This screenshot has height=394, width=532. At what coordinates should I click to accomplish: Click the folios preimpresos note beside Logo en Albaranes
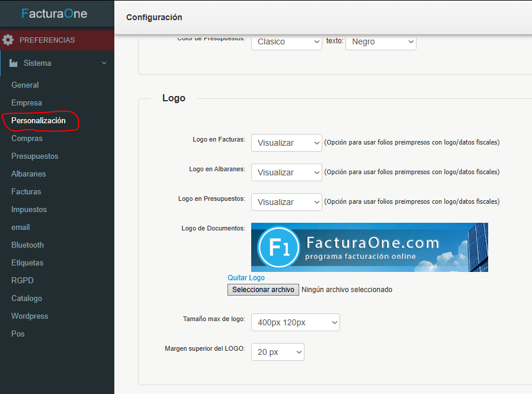point(412,172)
